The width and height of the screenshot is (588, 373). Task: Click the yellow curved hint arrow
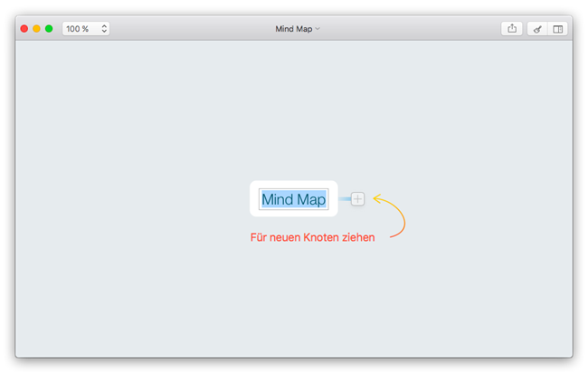click(400, 217)
